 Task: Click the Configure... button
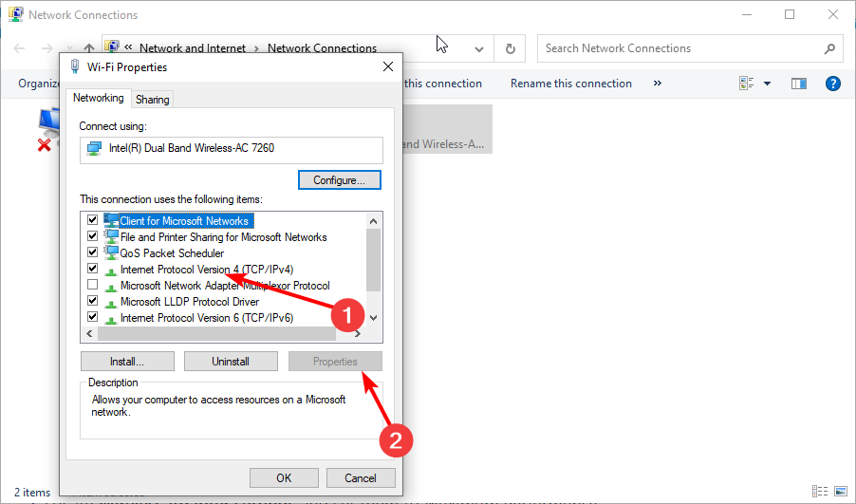click(339, 180)
